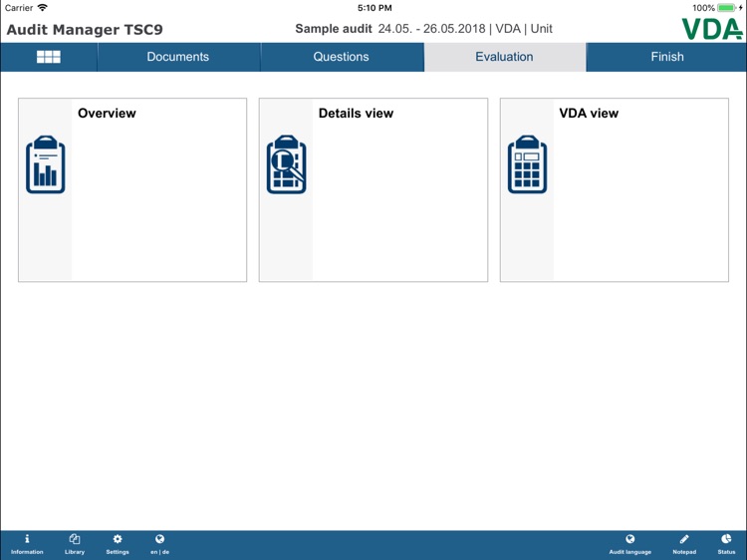Screen dimensions: 747x560
Task: Click the VDA logo
Action: point(712,29)
